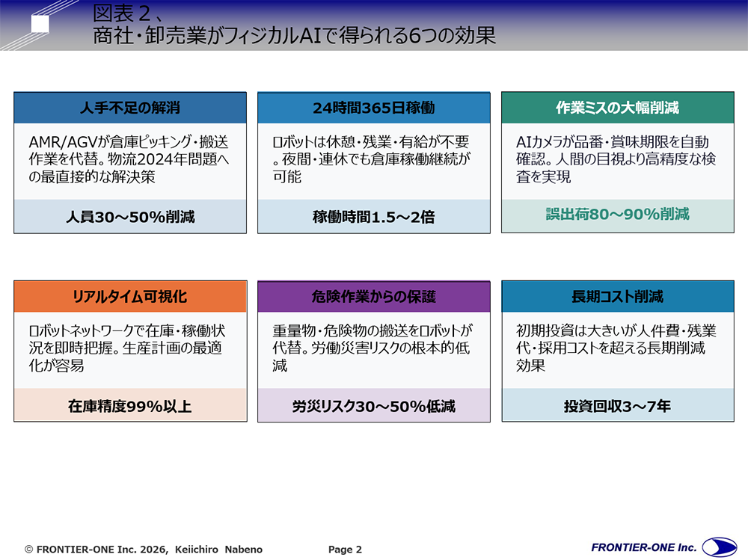748x560 pixels.
Task: Click the 'AMR/AGVが倉庫ピッキング' description text
Action: point(129,159)
